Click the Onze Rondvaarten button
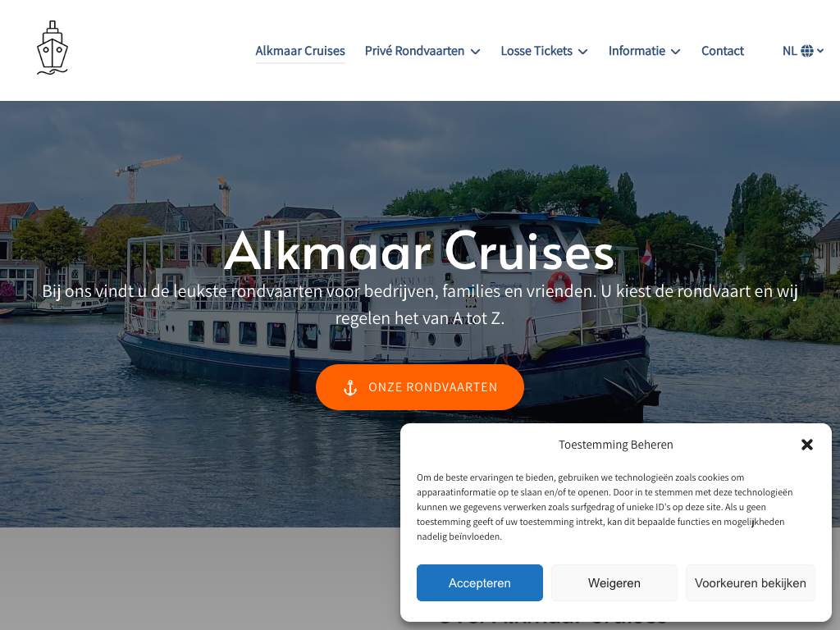 419,387
